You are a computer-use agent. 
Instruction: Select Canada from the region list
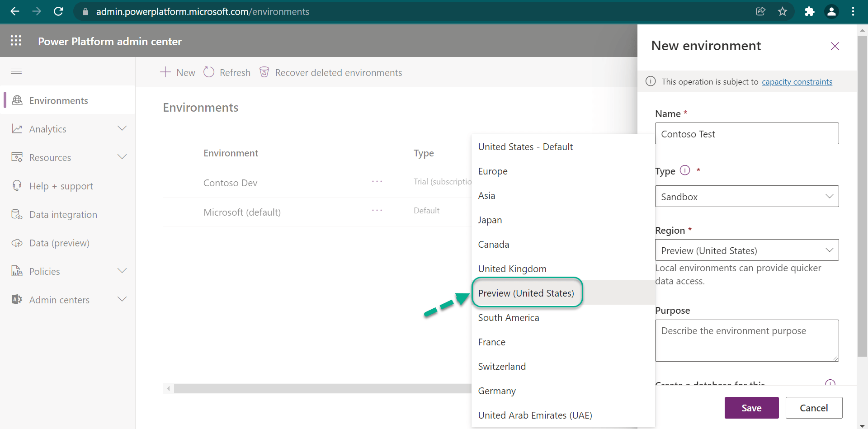(x=563, y=244)
